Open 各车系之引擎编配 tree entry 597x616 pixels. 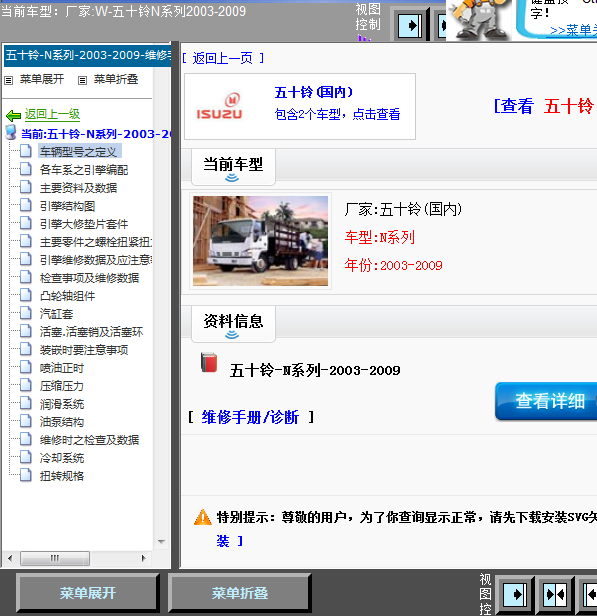(x=84, y=170)
